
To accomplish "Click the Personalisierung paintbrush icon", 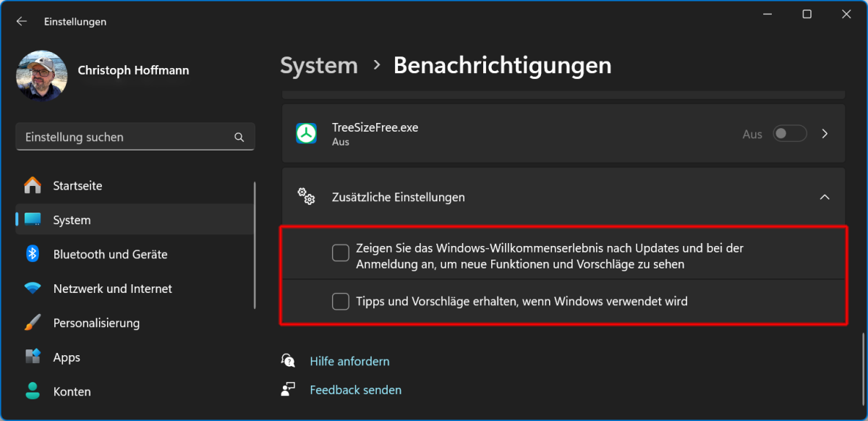I will 33,323.
